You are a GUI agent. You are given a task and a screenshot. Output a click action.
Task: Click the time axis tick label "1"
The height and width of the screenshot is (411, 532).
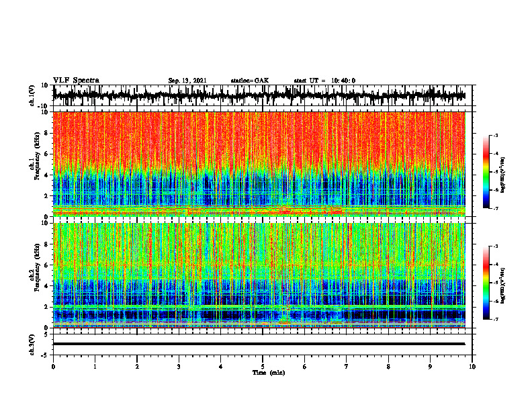[95, 367]
